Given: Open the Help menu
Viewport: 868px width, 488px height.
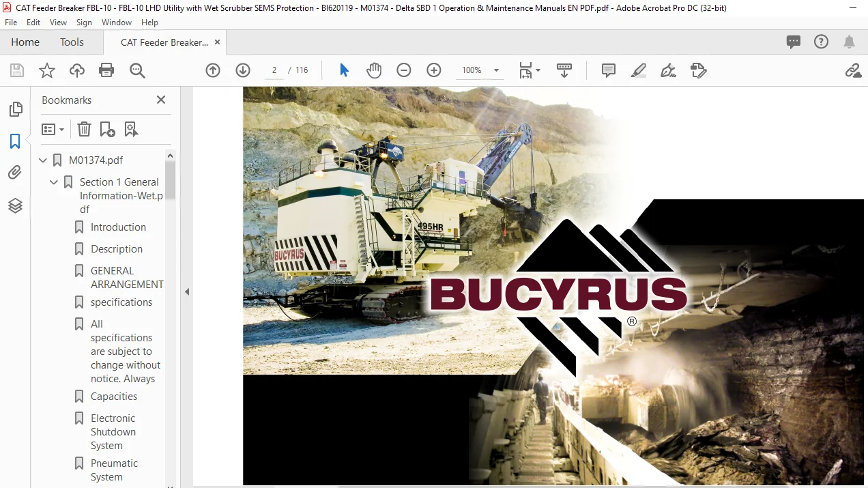Looking at the screenshot, I should 149,23.
